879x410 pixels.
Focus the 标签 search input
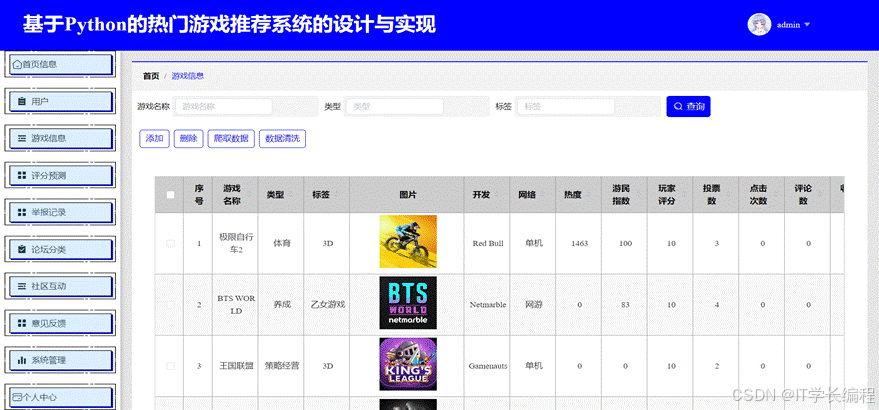pos(566,107)
